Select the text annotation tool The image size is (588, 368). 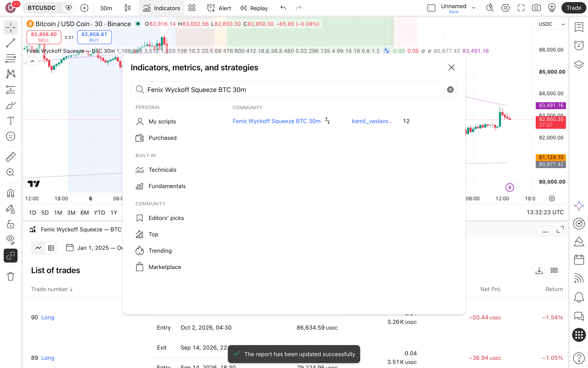(x=10, y=121)
